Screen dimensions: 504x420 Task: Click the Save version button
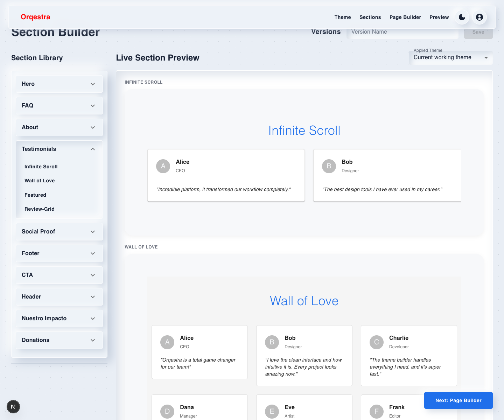tap(478, 32)
